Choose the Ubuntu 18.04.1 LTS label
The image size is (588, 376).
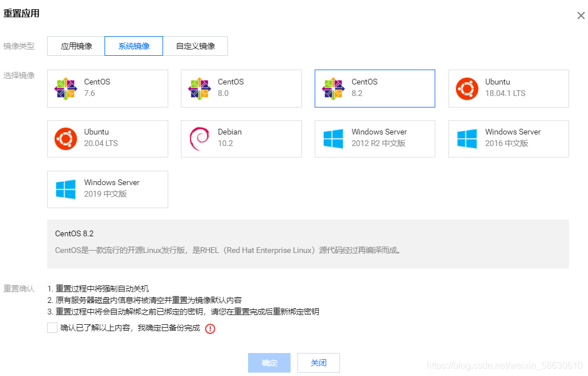505,87
